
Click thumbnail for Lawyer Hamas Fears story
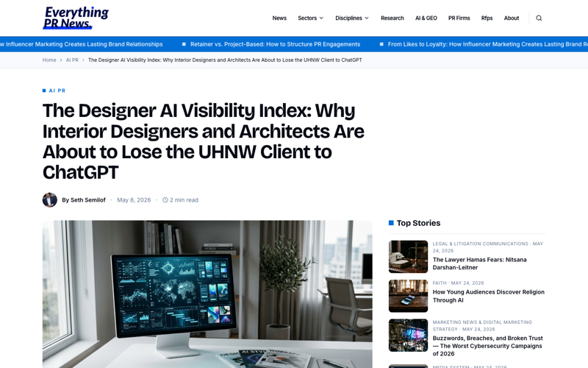pos(408,256)
